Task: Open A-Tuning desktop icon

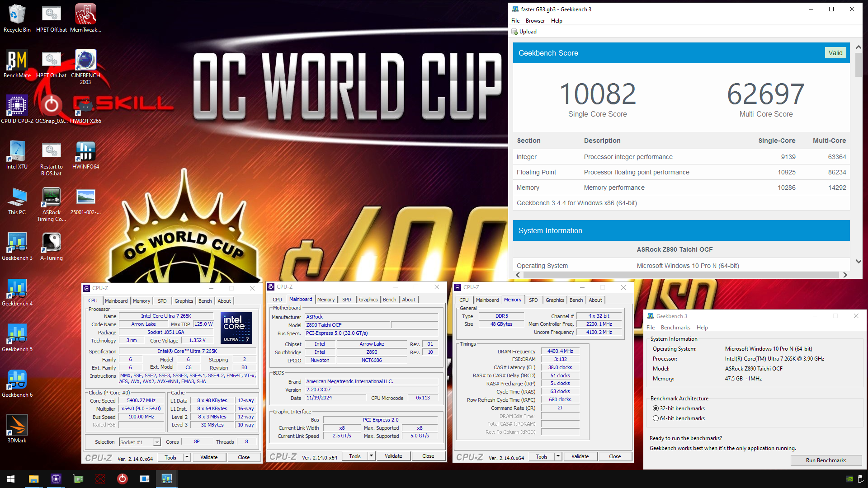Action: [51, 246]
